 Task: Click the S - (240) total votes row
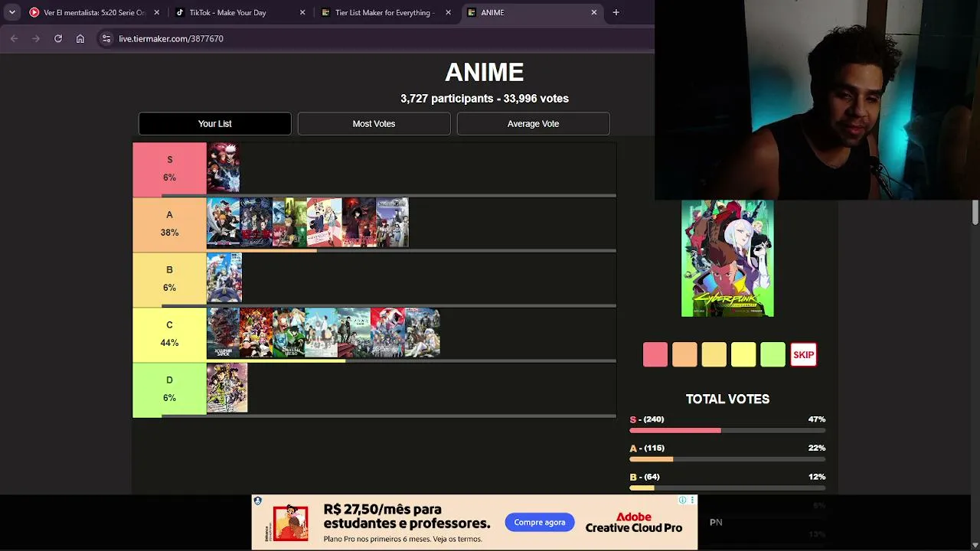[x=727, y=425]
